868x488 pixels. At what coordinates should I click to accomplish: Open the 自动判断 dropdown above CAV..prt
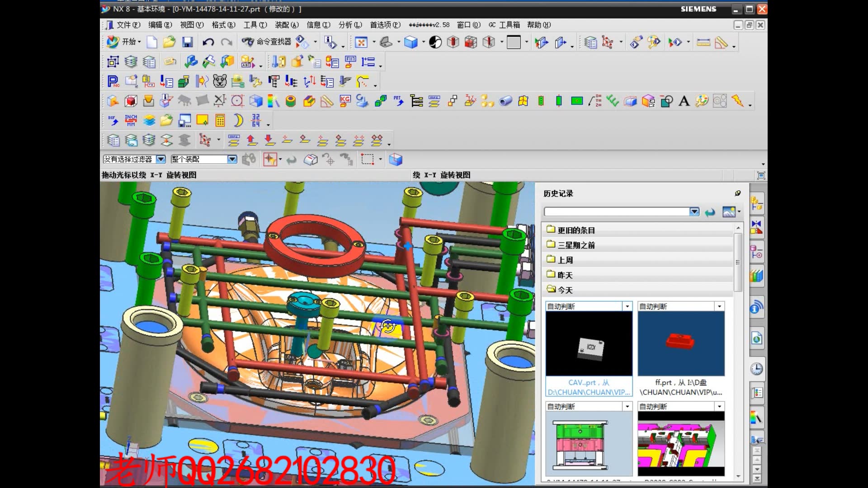[x=627, y=306]
